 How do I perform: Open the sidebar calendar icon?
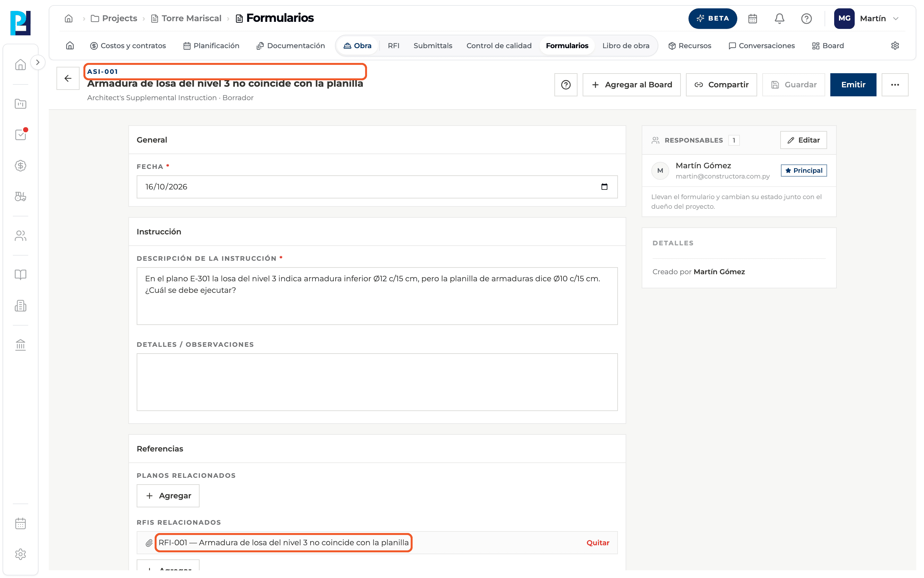click(20, 523)
